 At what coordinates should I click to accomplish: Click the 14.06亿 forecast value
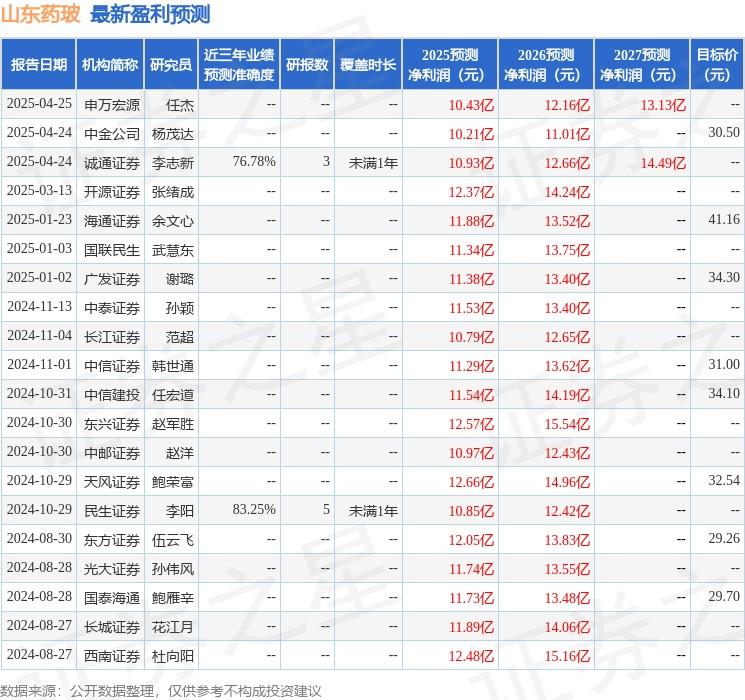[567, 626]
